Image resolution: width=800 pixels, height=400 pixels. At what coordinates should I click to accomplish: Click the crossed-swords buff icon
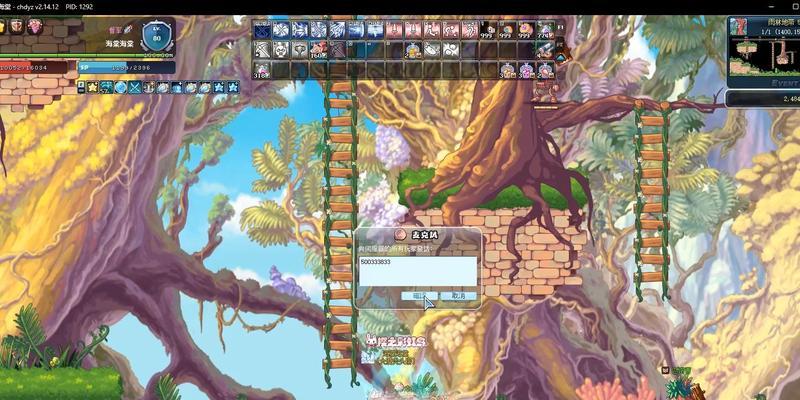pyautogui.click(x=135, y=87)
